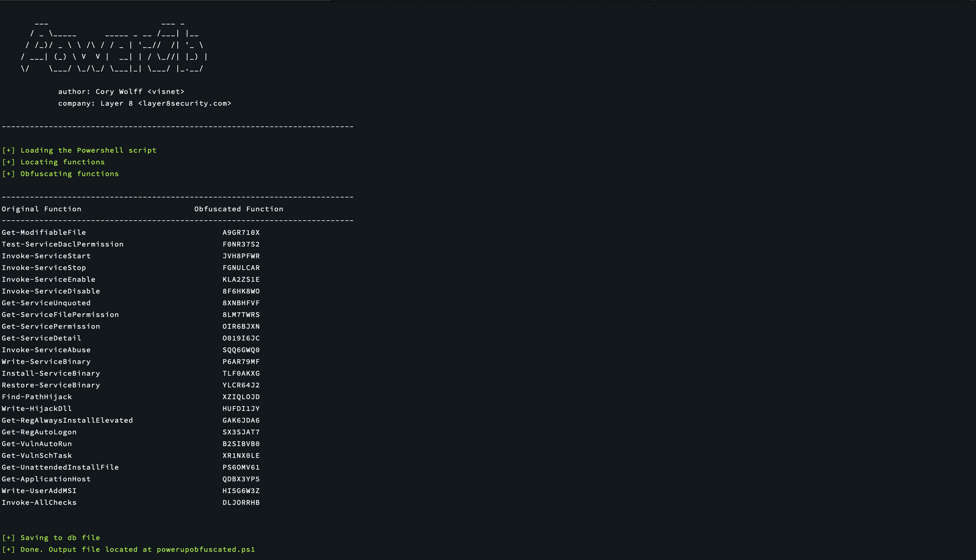Click obfuscated name 'SX3SJAT7'
Viewport: 976px width, 560px height.
pos(241,432)
